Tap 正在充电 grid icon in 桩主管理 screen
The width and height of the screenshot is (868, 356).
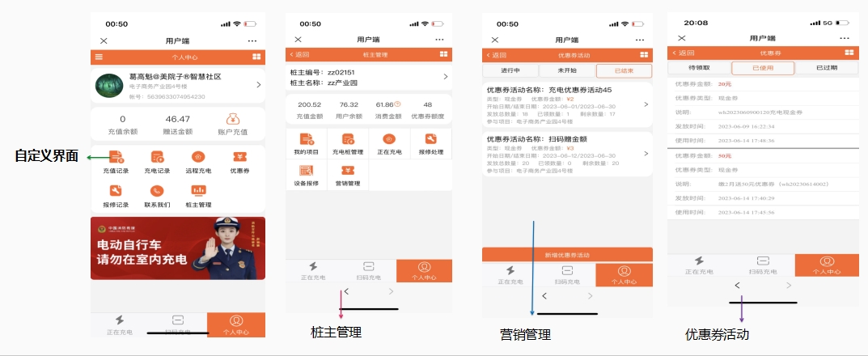coord(389,139)
